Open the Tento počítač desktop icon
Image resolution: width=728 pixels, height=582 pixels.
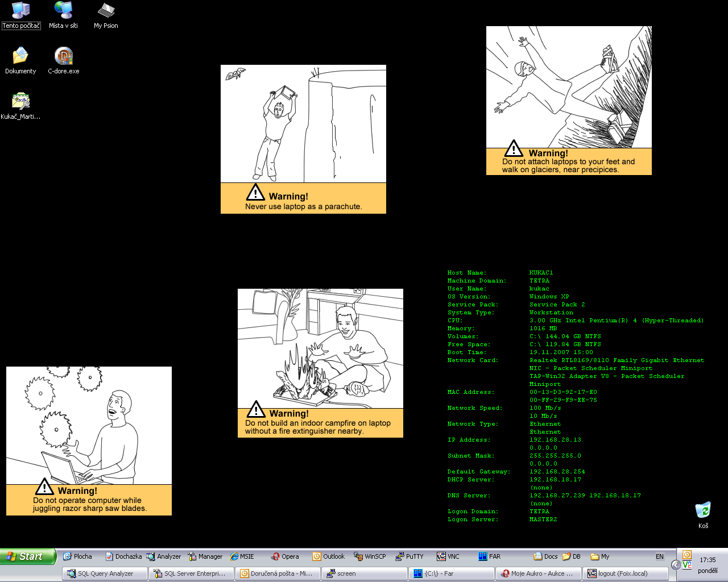pos(21,15)
